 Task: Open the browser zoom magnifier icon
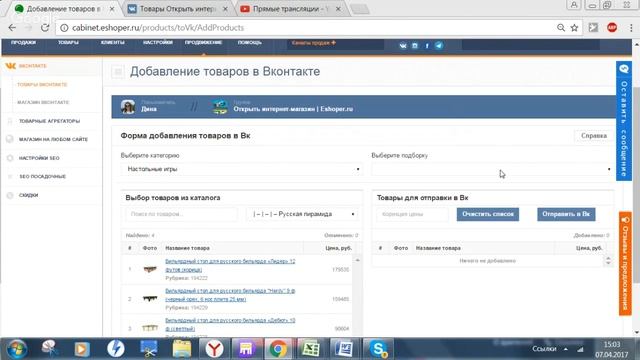coord(561,28)
